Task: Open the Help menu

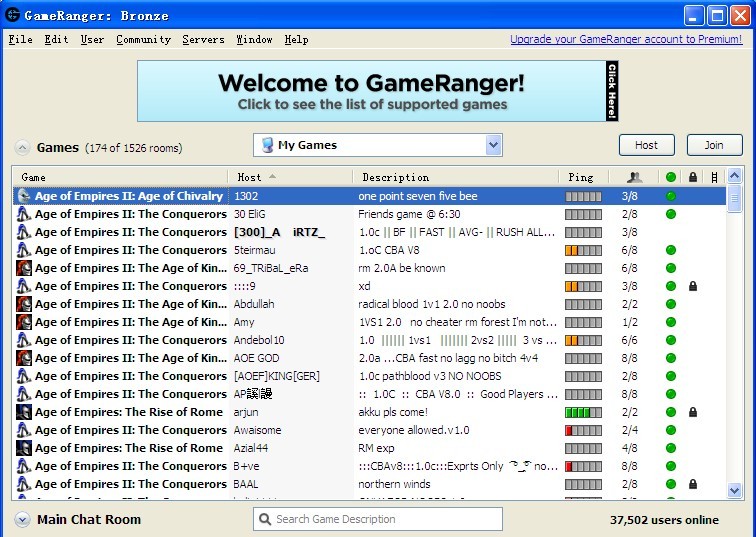Action: click(296, 40)
